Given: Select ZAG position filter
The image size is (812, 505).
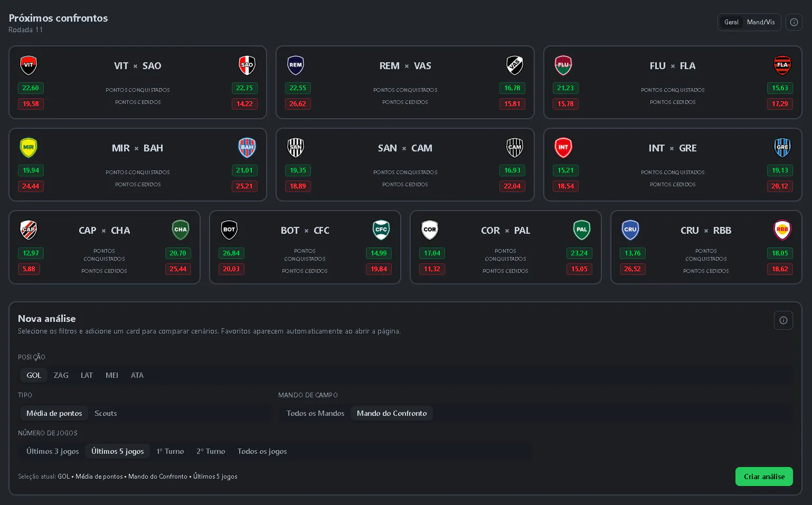Looking at the screenshot, I should point(61,375).
